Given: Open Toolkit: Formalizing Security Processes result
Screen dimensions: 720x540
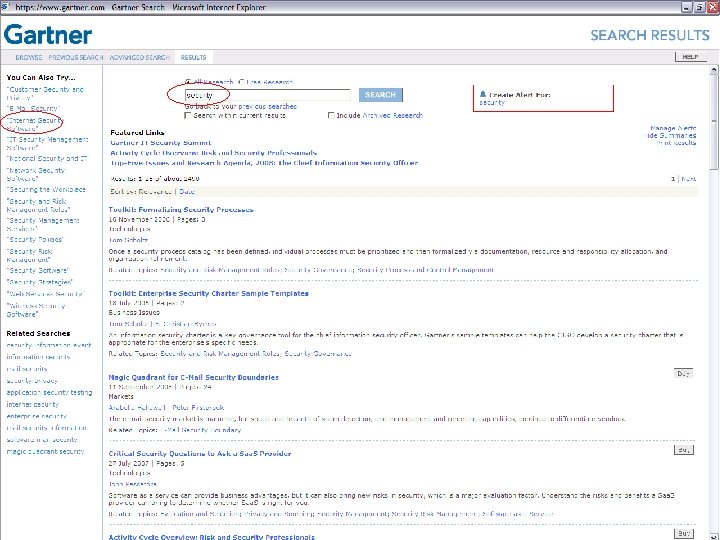Looking at the screenshot, I should click(181, 209).
